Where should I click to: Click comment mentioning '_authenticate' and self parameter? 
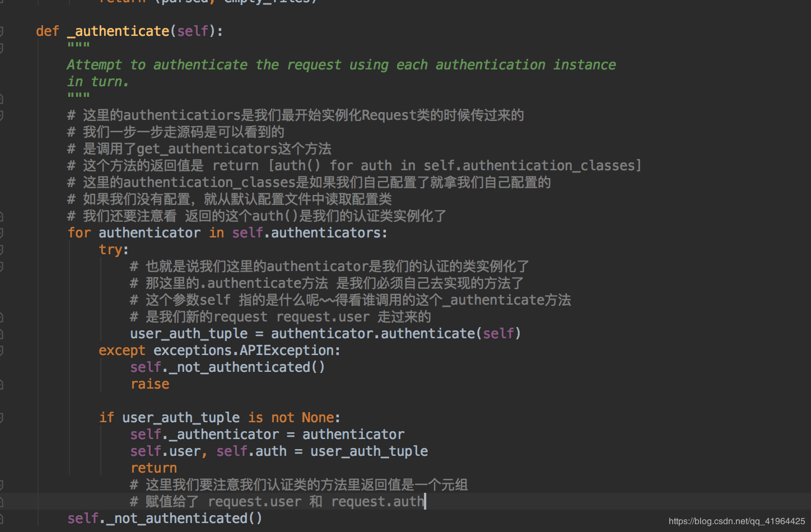coord(350,300)
